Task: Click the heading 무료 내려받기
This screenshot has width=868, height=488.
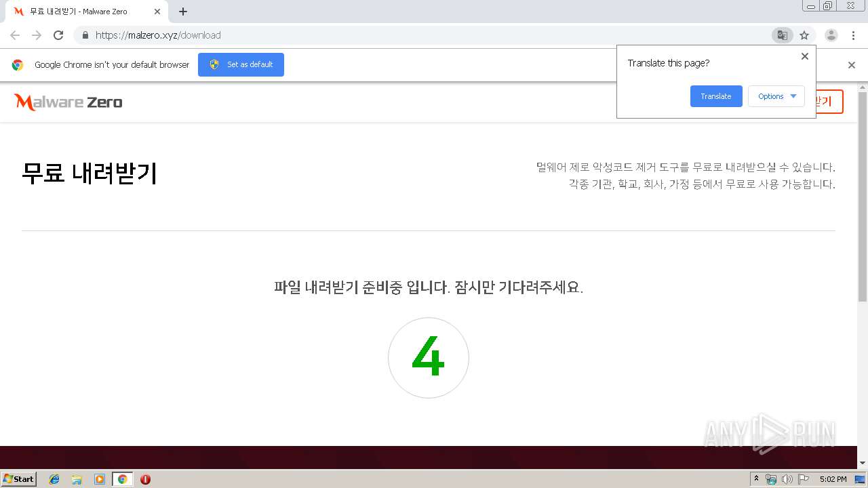Action: pos(90,174)
